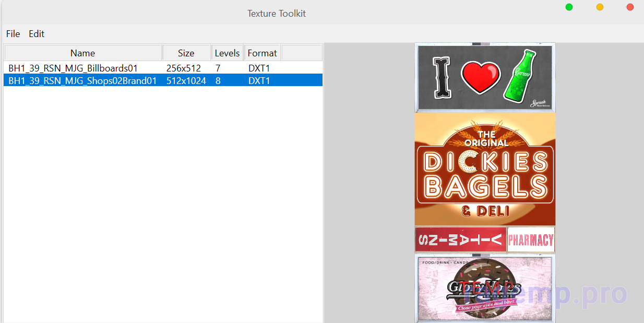Sort textures by the Name column header
This screenshot has width=644, height=323.
[82, 53]
